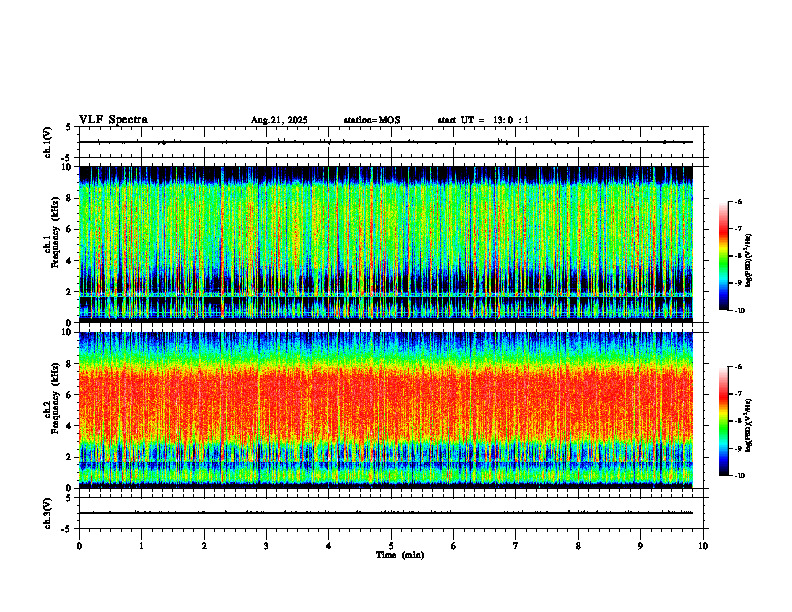Select the ch.2 "Frequency (kHz)" axis label

point(55,398)
